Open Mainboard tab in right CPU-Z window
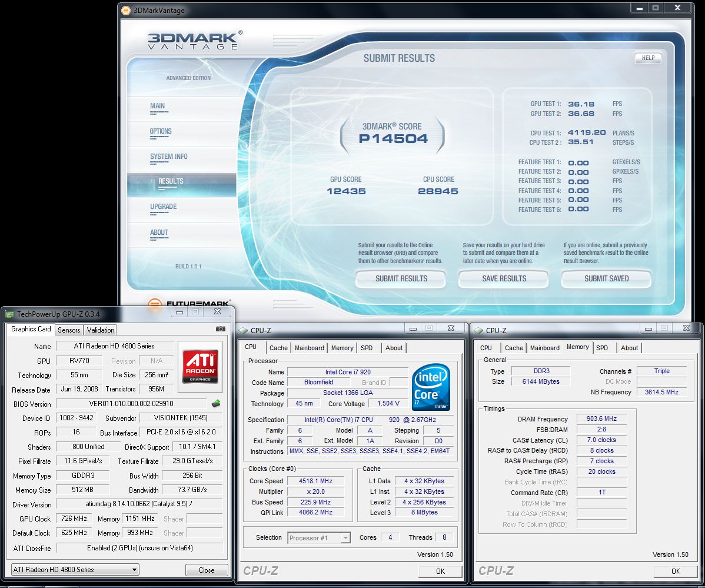 click(544, 348)
